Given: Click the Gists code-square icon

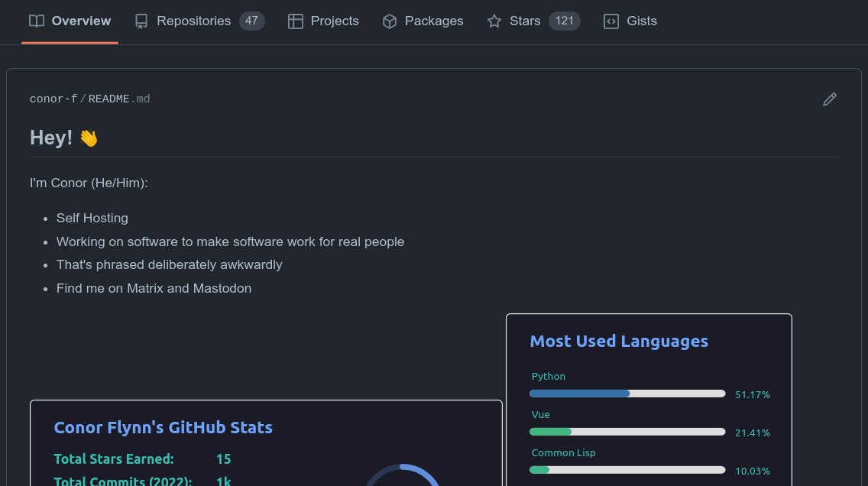Looking at the screenshot, I should coord(611,21).
